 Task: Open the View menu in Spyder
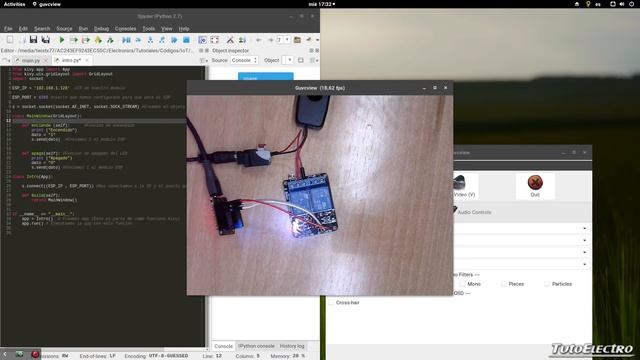click(x=167, y=29)
